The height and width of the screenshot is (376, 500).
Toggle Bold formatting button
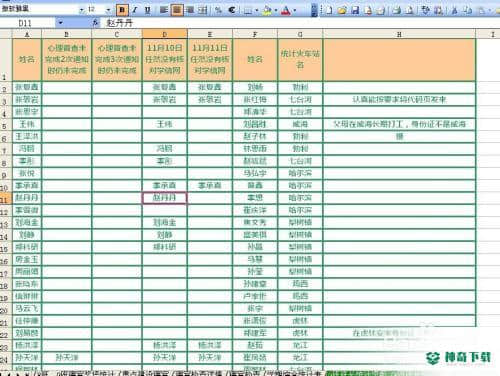pos(122,10)
